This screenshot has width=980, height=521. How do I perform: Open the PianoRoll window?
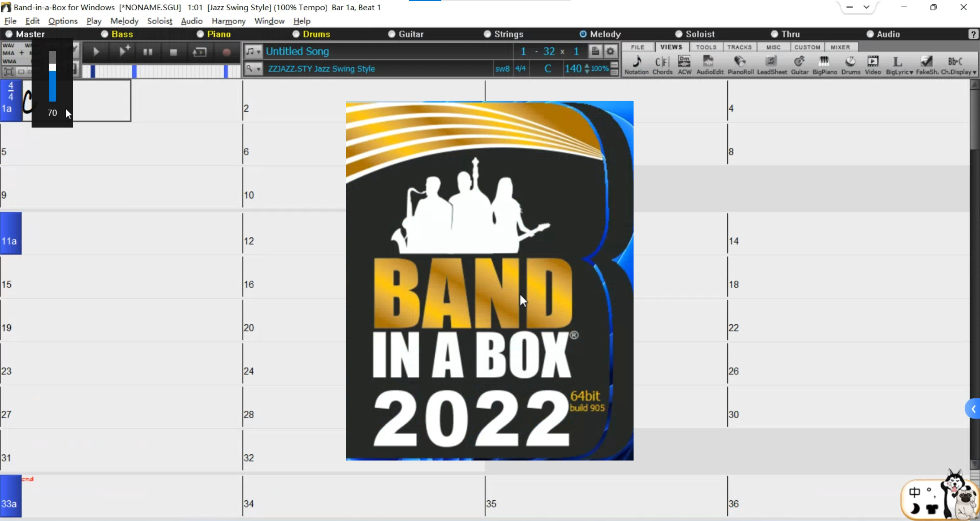coord(740,65)
